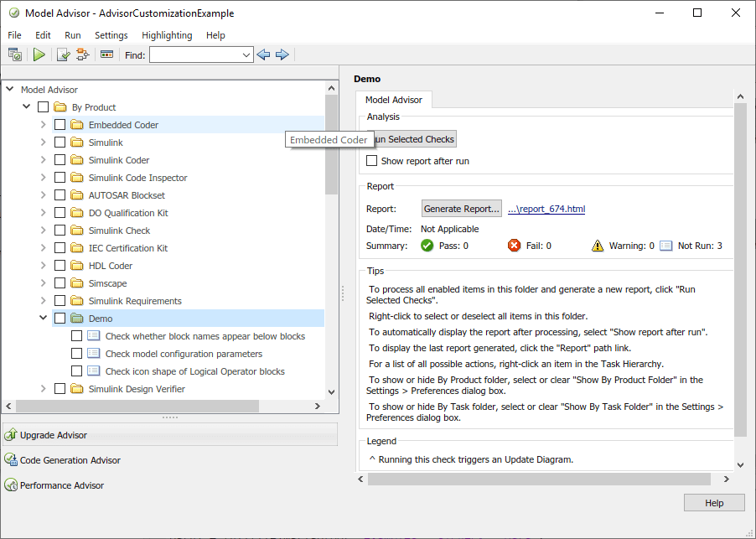Click Run Selected Checks button
Viewport: 756px width, 539px height.
coord(412,139)
